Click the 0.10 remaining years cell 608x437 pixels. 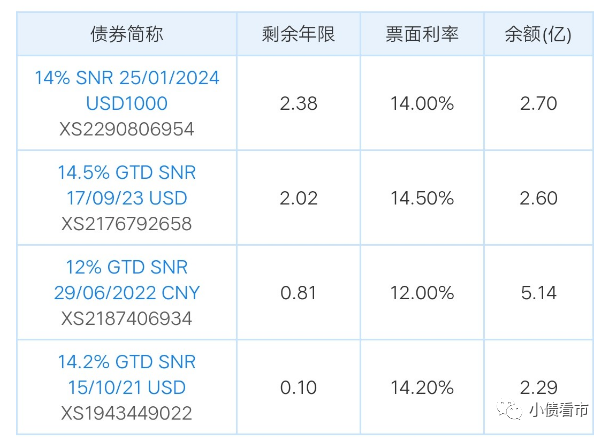click(x=297, y=387)
